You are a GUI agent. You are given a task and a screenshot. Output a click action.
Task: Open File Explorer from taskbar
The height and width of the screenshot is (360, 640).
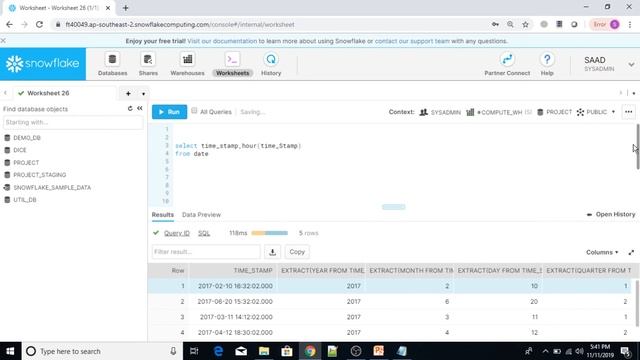(264, 351)
